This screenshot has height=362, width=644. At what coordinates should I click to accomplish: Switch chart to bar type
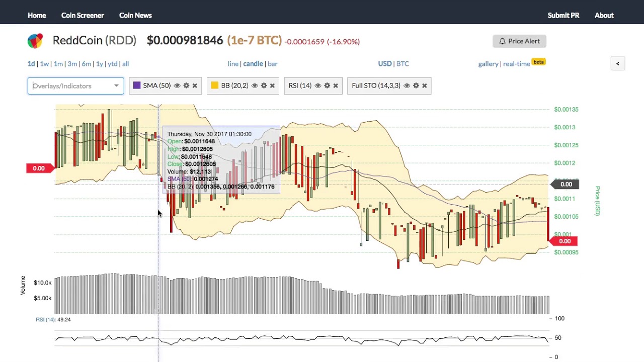coord(272,64)
